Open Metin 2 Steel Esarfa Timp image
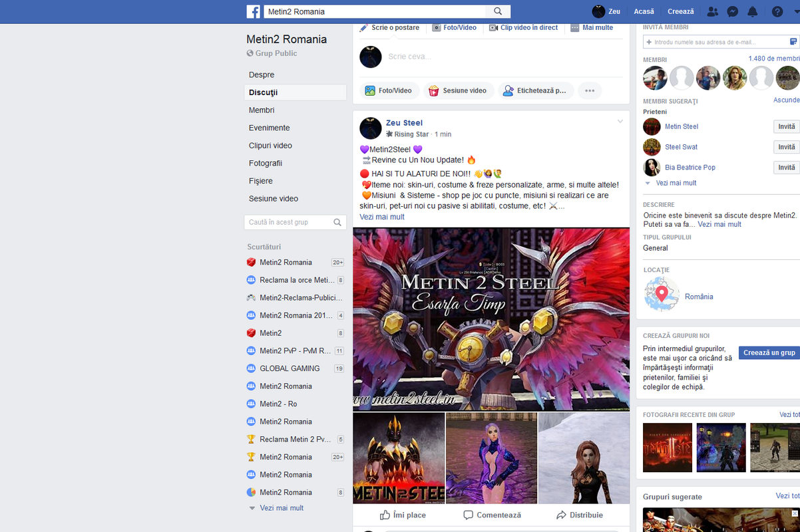Screen dimensions: 800x532 coord(491,319)
